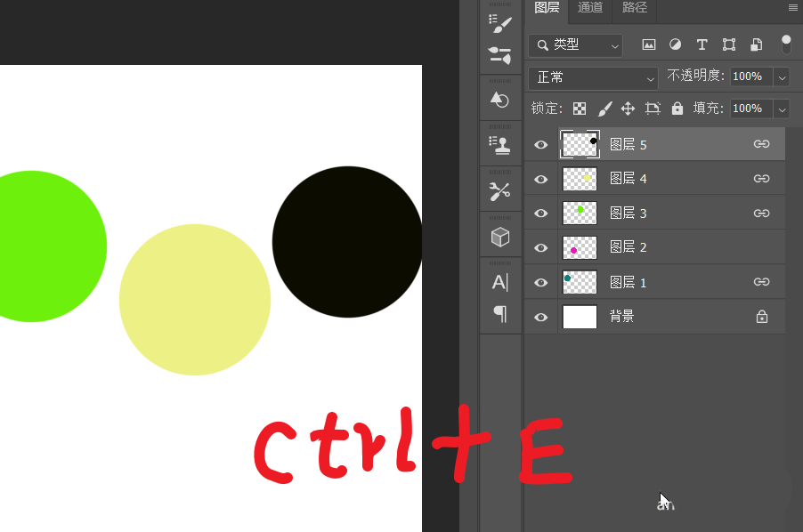803x532 pixels.
Task: Select the 图层 2 layer thumbnail
Action: [580, 247]
